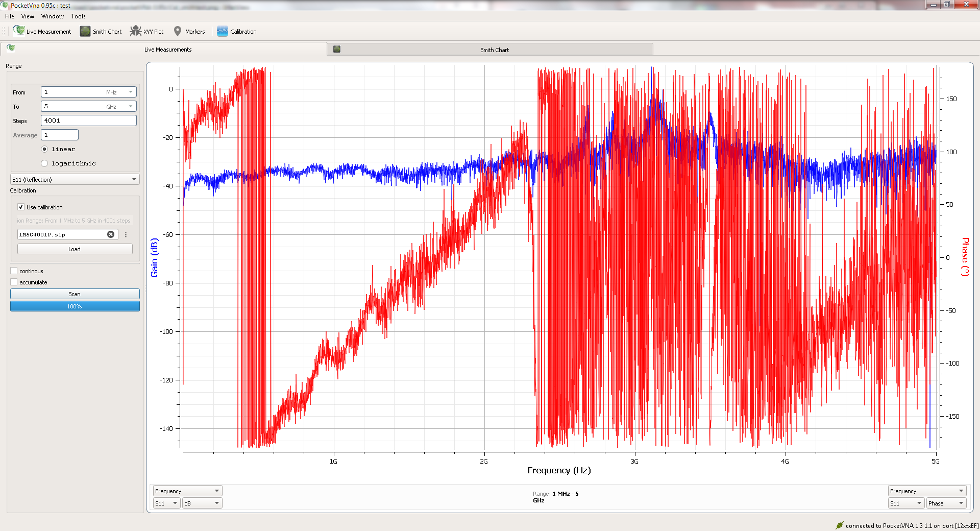The width and height of the screenshot is (980, 531).
Task: Open the left axis Frequency dropdown
Action: click(x=187, y=491)
